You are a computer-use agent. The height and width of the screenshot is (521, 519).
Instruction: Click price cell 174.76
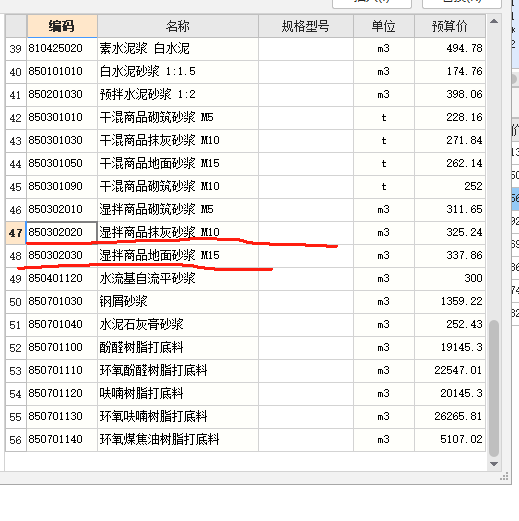tap(450, 72)
